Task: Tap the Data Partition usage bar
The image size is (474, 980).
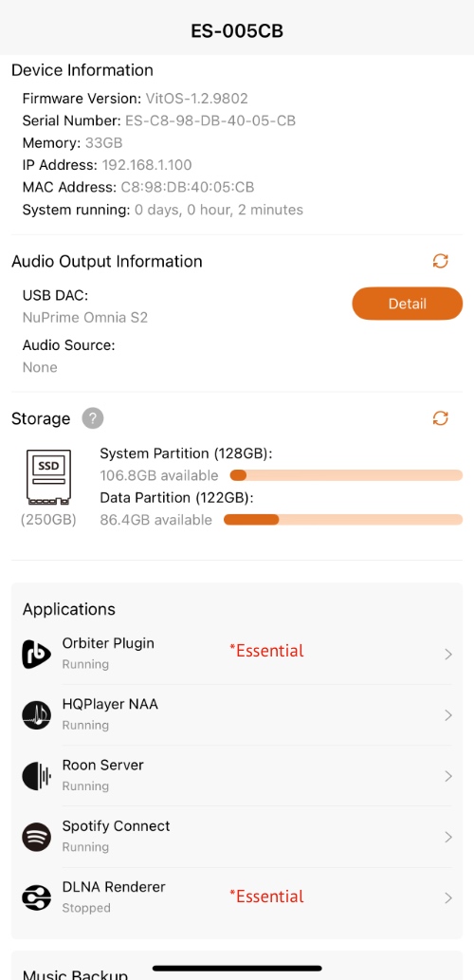Action: 343,520
